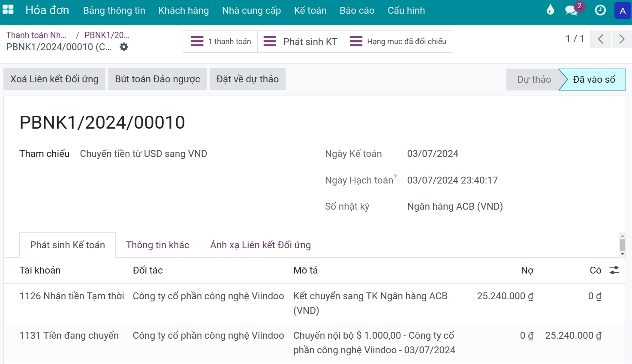Open the Nhà cung cấp menu
The image size is (632, 364).
tap(251, 10)
